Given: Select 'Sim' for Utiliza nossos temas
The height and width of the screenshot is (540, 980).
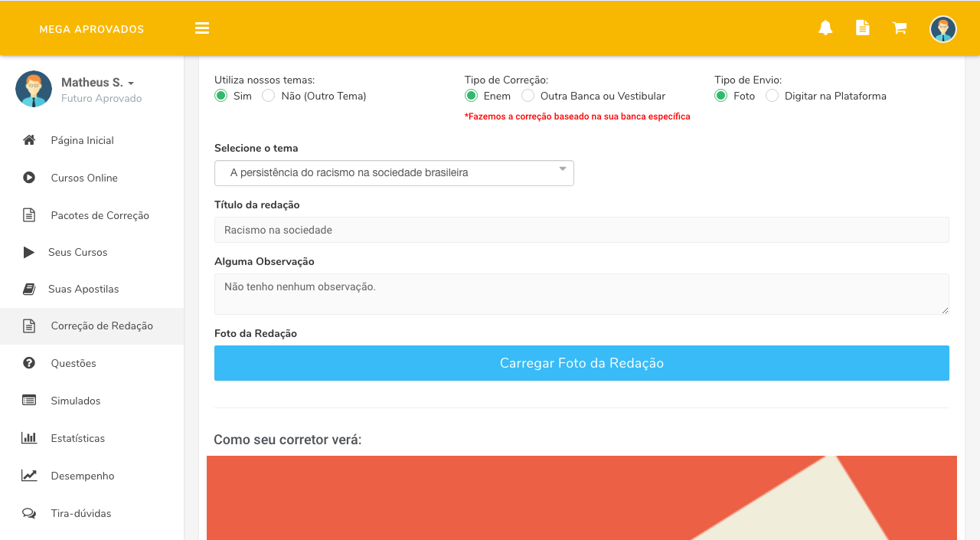Looking at the screenshot, I should pos(221,96).
